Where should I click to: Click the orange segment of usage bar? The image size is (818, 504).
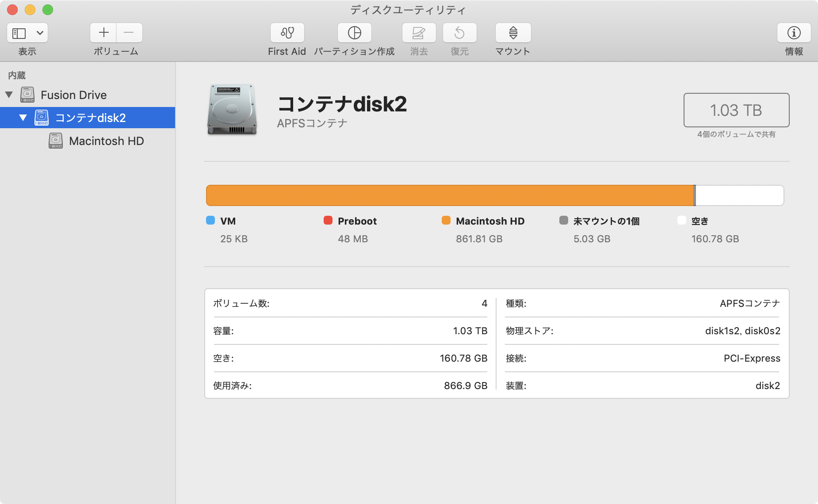pyautogui.click(x=449, y=195)
